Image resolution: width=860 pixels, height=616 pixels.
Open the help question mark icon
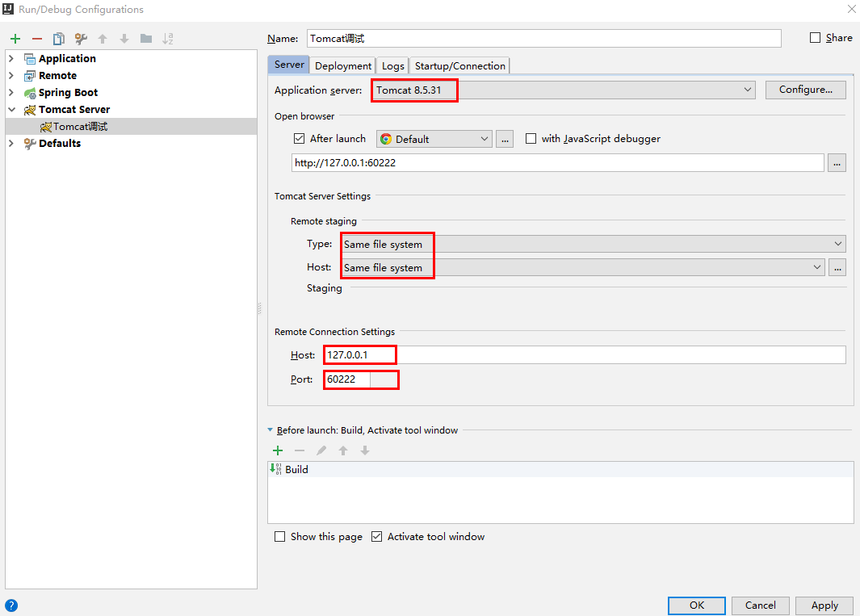click(11, 606)
